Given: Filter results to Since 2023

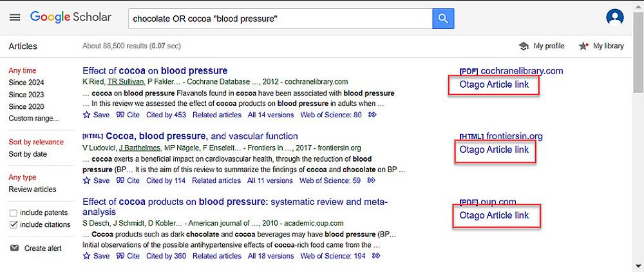Looking at the screenshot, I should click(x=26, y=95).
